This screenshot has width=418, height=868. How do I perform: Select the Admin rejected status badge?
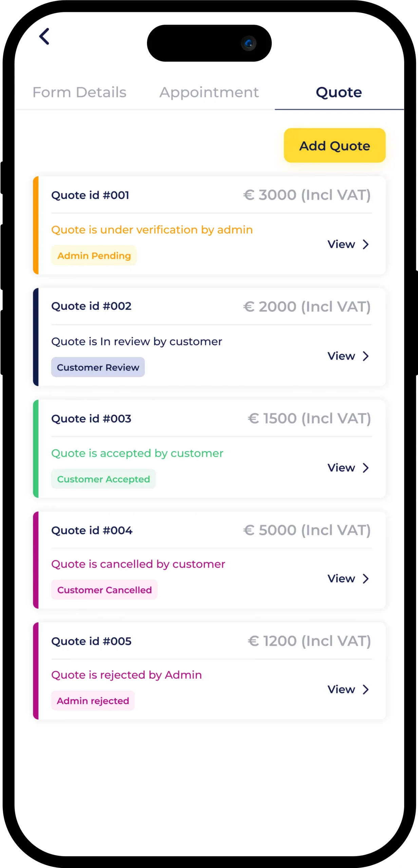point(93,701)
